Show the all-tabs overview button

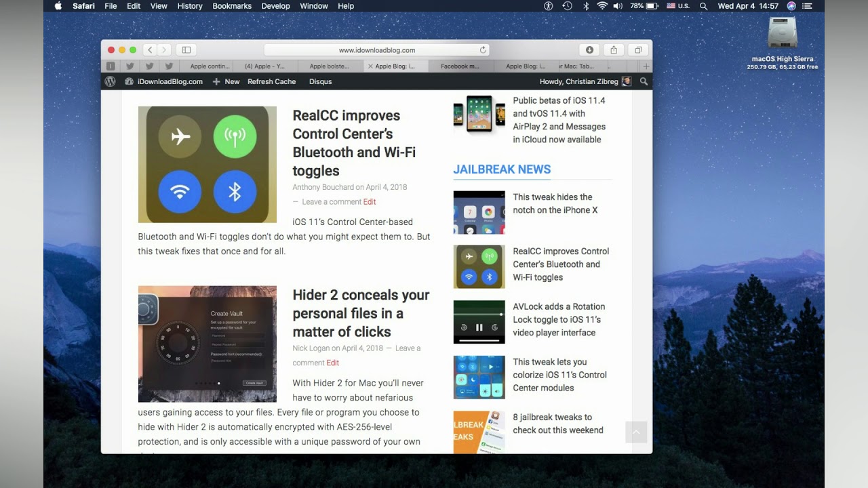tap(638, 49)
